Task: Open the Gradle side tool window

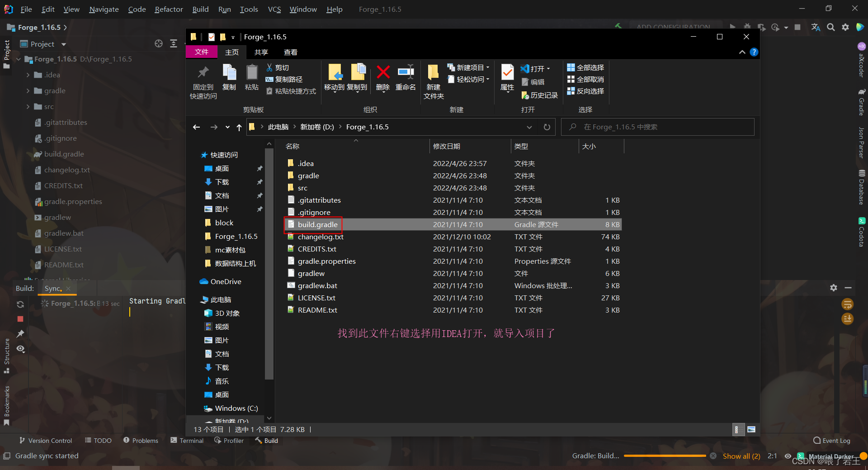Action: coord(862,102)
